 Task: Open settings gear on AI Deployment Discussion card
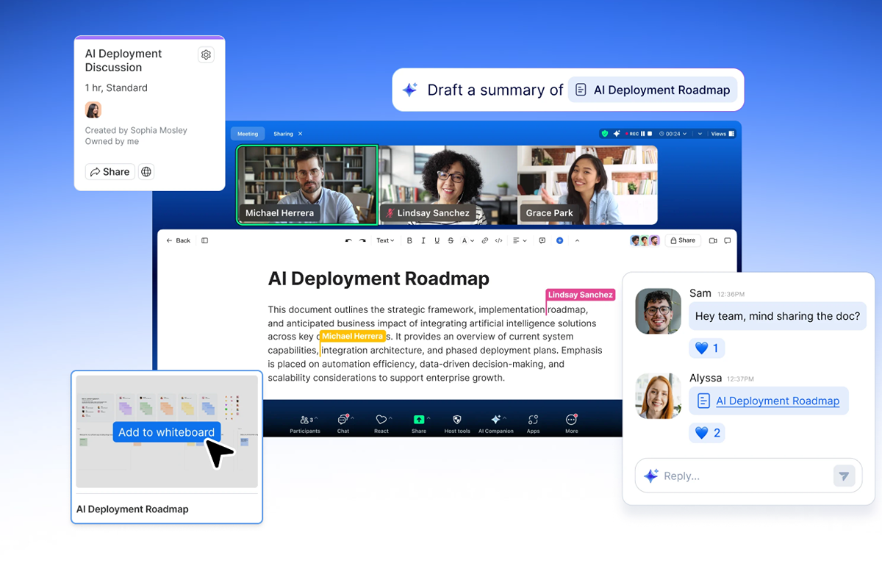pyautogui.click(x=206, y=55)
